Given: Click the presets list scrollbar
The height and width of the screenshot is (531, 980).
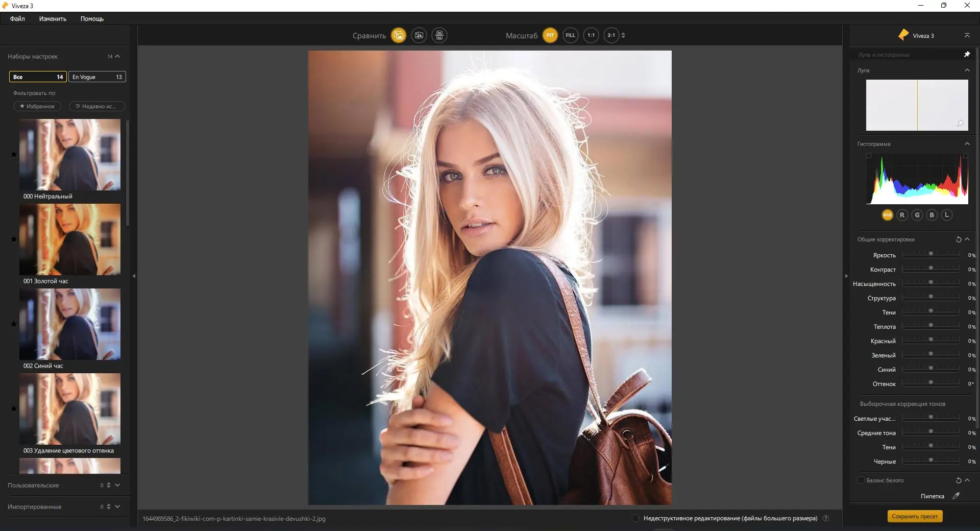Looking at the screenshot, I should 128,174.
